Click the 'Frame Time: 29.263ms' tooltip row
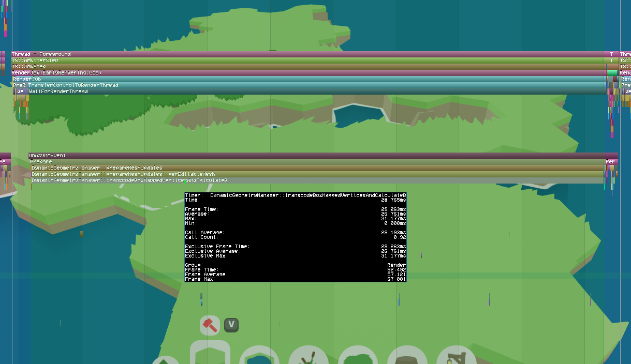 click(296, 209)
